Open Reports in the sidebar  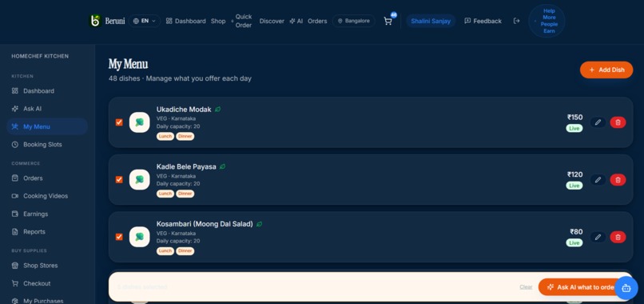tap(47, 231)
